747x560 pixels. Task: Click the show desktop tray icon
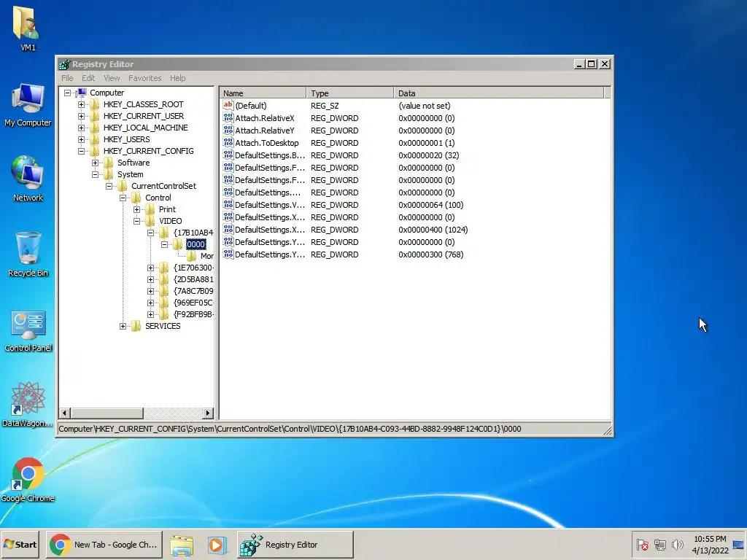pos(739,544)
